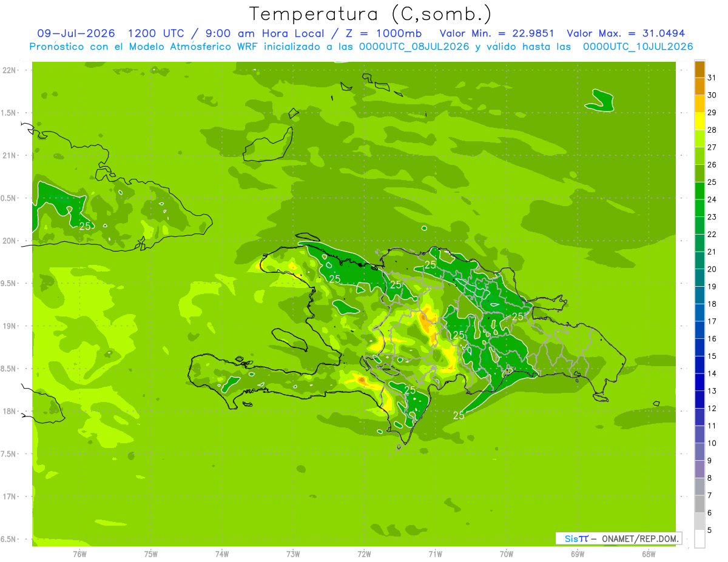The image size is (728, 562).
Task: Click the '18N' latitude label
Action: (10, 411)
